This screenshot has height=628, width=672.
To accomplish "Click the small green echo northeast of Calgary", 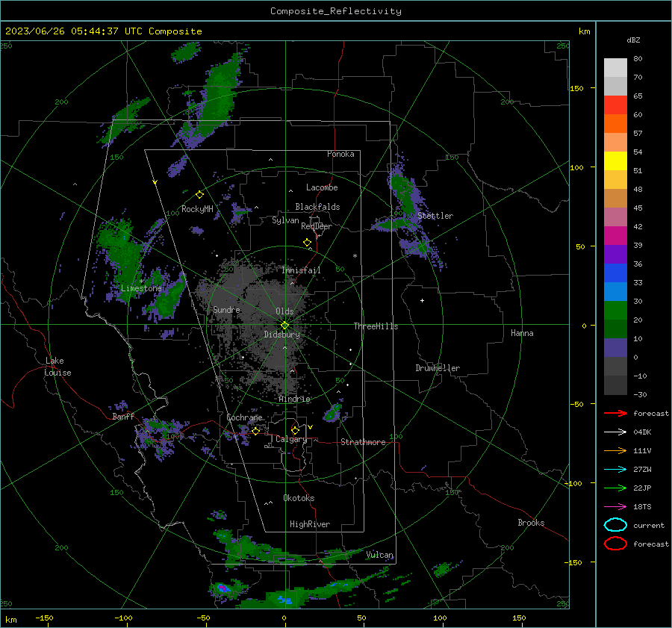I will 332,412.
